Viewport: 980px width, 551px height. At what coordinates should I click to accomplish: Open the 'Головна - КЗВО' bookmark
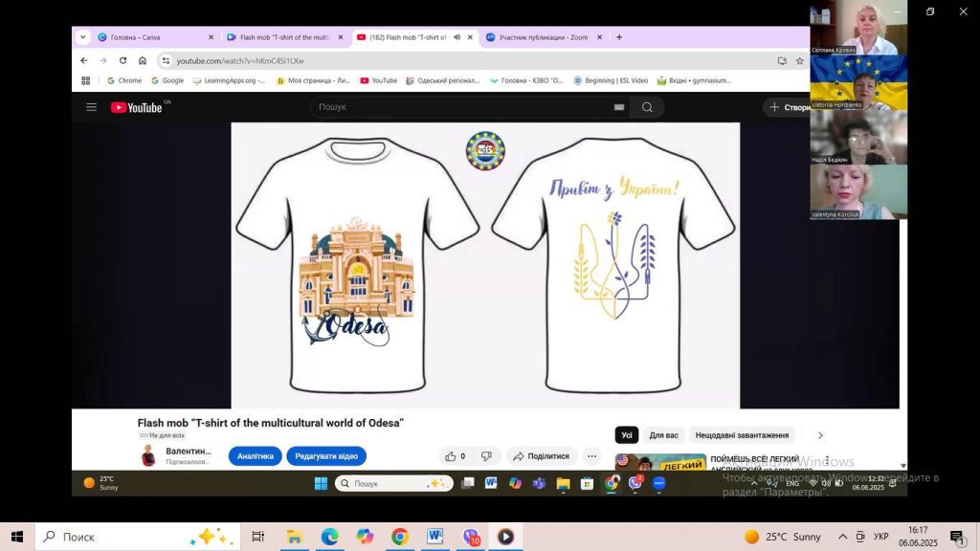tap(527, 80)
